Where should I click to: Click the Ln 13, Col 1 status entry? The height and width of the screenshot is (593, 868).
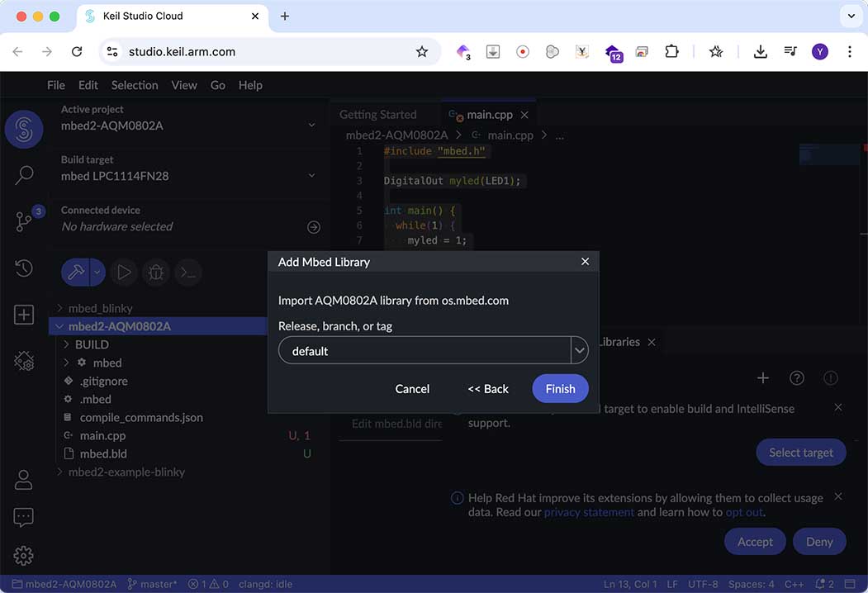click(x=630, y=584)
